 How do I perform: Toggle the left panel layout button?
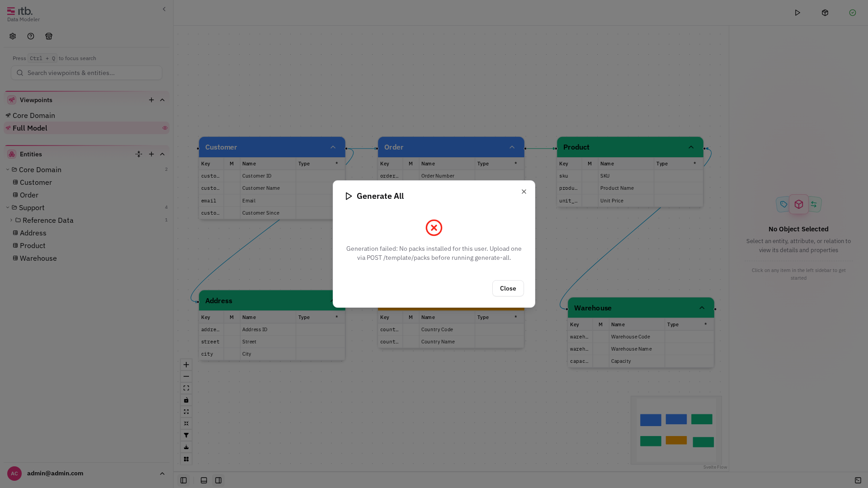point(184,480)
